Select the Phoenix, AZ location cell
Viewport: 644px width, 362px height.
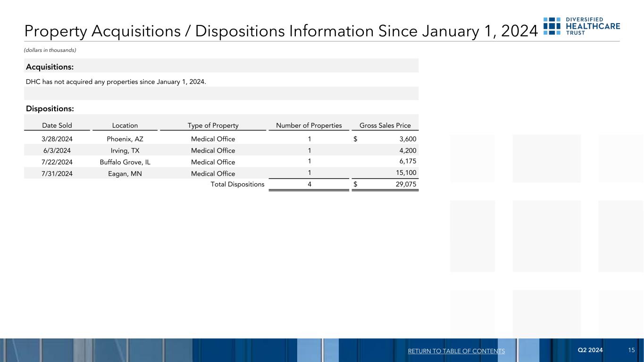pyautogui.click(x=125, y=139)
